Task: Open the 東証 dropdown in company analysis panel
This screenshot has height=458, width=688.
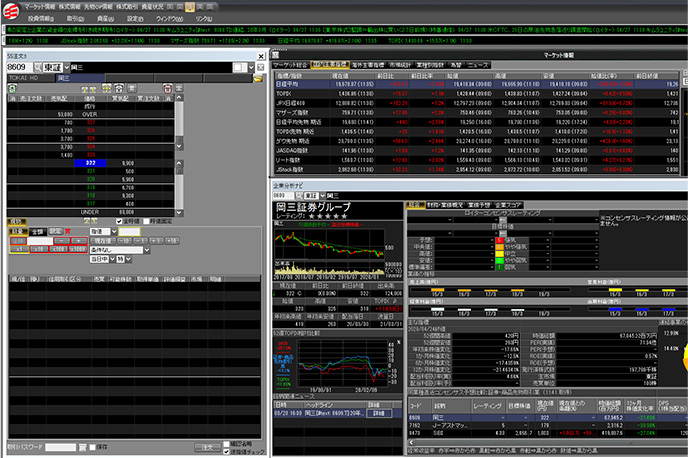Action: pos(322,195)
